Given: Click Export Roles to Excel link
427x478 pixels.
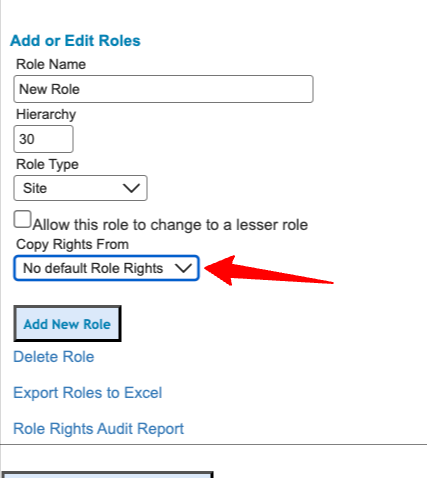Looking at the screenshot, I should pos(88,393).
